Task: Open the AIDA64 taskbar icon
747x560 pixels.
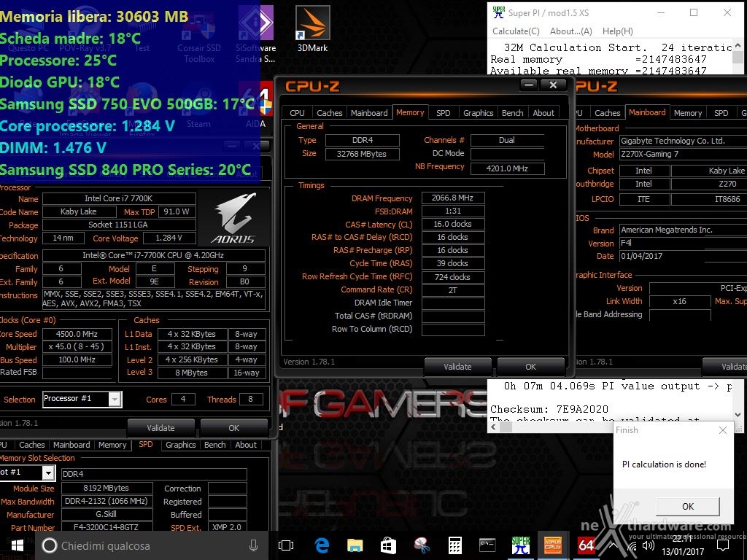Action: coord(586,545)
